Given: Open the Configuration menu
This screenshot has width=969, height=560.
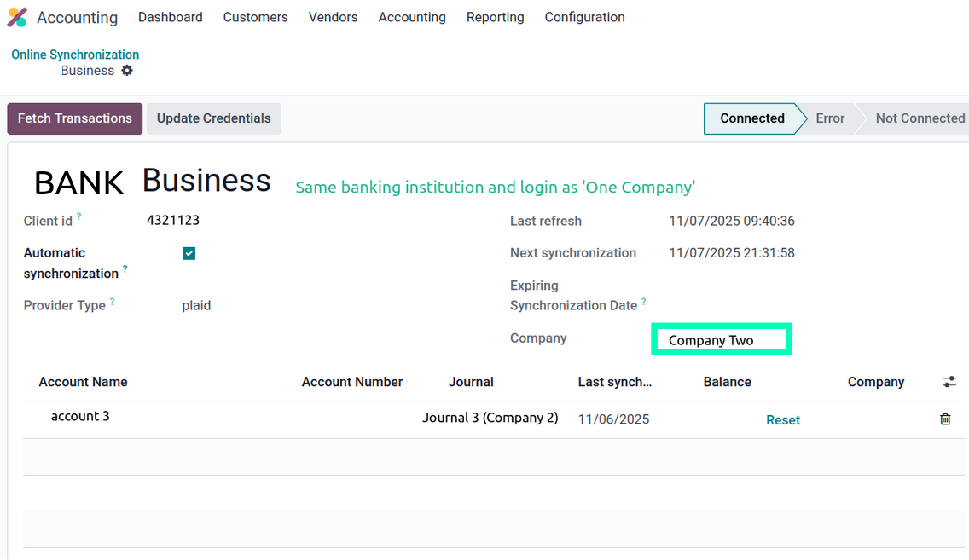Looking at the screenshot, I should tap(584, 17).
